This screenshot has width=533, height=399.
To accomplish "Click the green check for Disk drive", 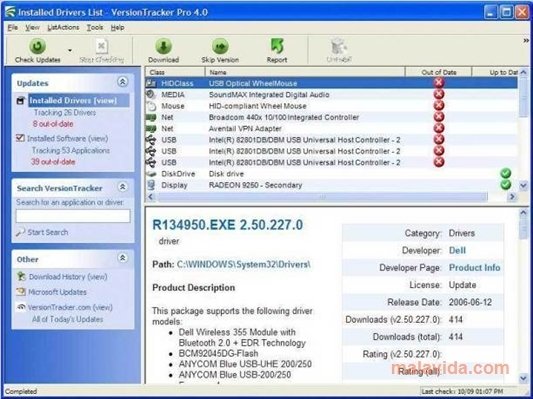I will [x=506, y=173].
